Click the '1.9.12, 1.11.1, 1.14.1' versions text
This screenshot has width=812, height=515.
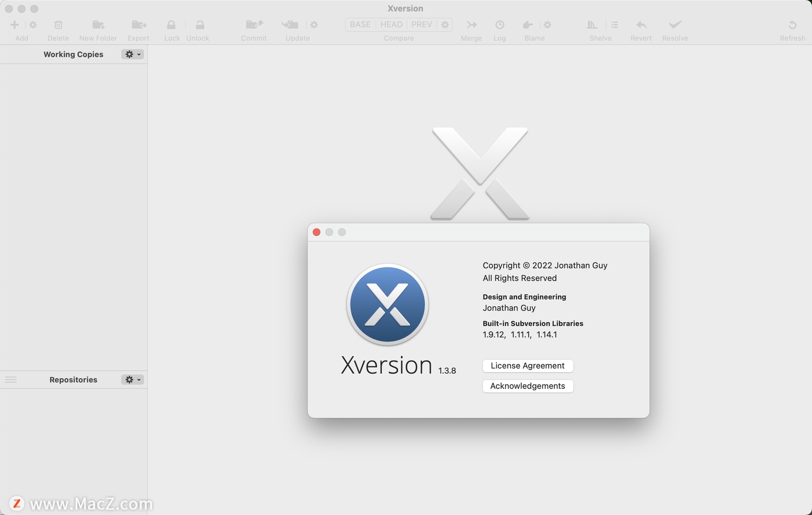click(520, 334)
